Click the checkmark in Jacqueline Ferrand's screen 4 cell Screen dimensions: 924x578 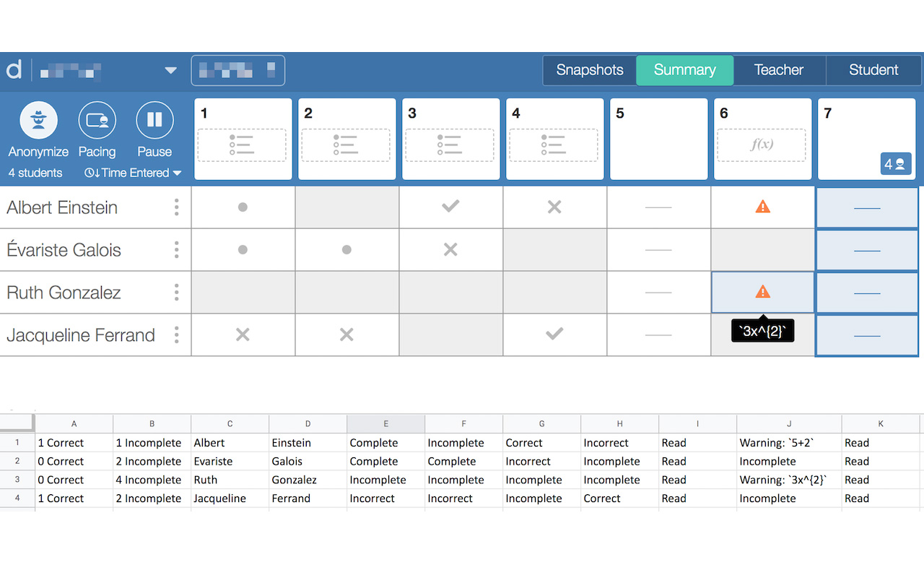(554, 335)
